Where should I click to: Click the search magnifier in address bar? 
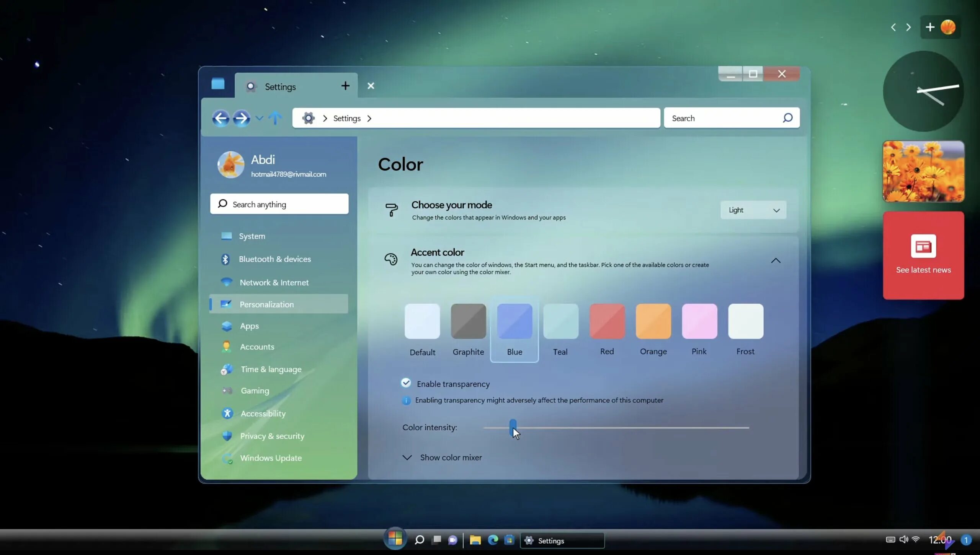[787, 118]
